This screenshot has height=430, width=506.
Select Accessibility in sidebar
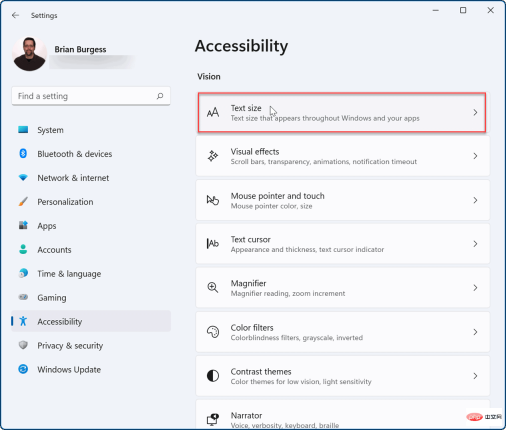91,321
